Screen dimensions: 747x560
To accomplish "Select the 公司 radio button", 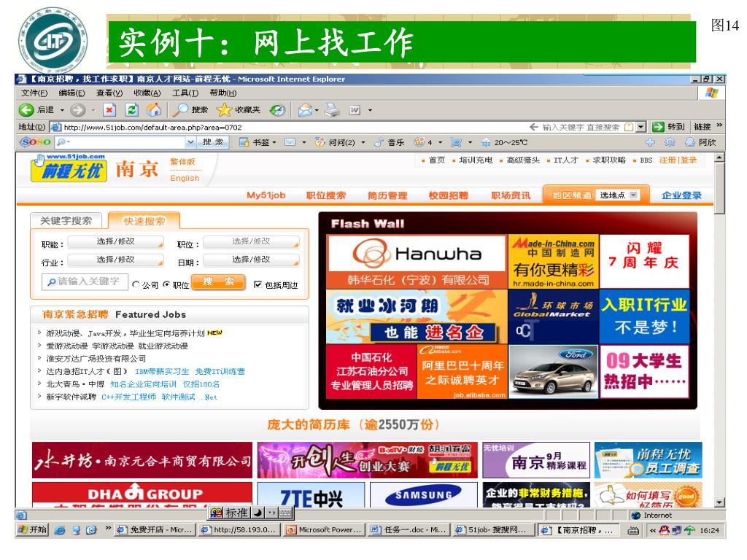I will coord(136,284).
